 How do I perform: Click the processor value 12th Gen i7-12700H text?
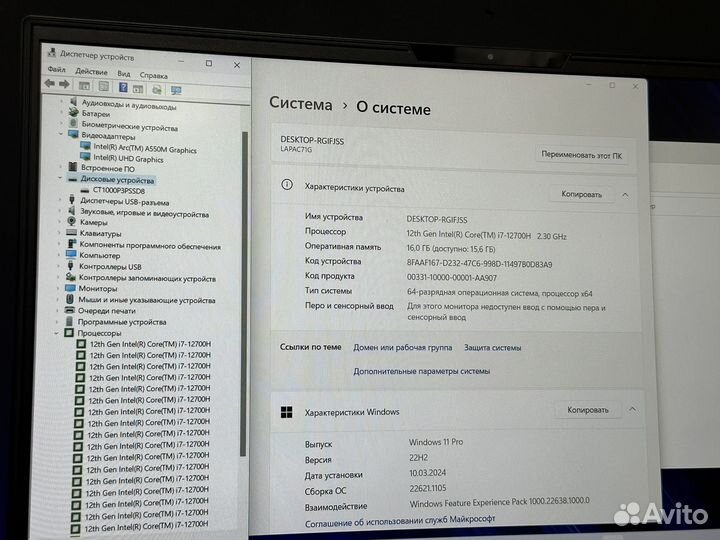486,235
